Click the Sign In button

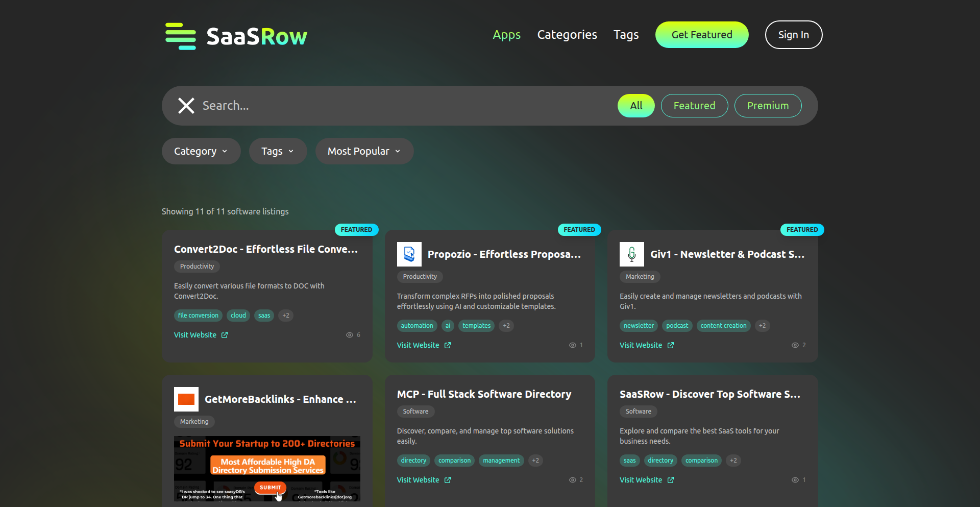[793, 35]
